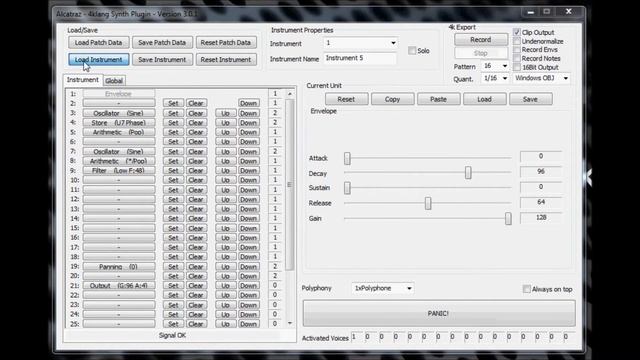The height and width of the screenshot is (360, 640).
Task: Move slot 4 Up
Action: pos(225,122)
